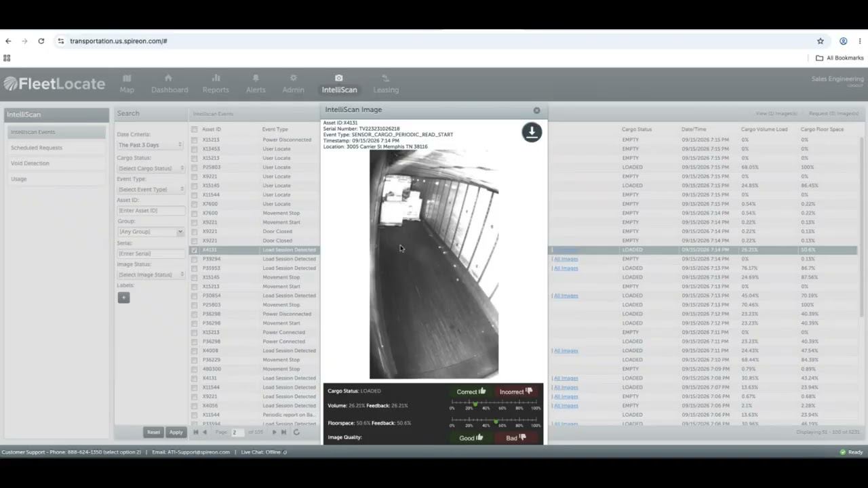The image size is (868, 488).
Task: Open the Map navigation icon
Action: coord(127,83)
